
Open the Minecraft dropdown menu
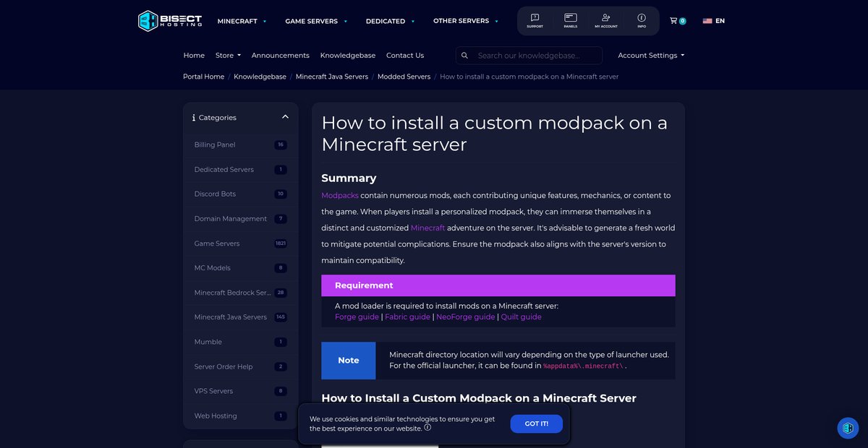[x=242, y=21]
